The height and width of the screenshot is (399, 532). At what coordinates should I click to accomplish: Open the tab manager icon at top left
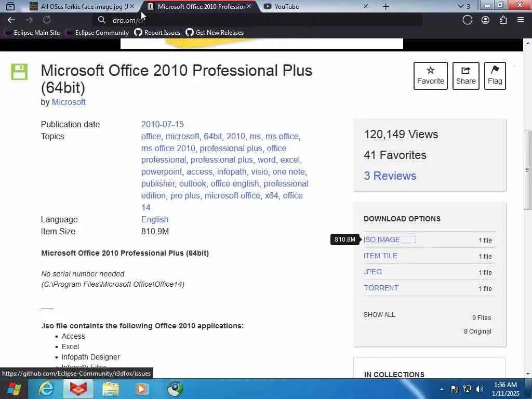[x=10, y=6]
